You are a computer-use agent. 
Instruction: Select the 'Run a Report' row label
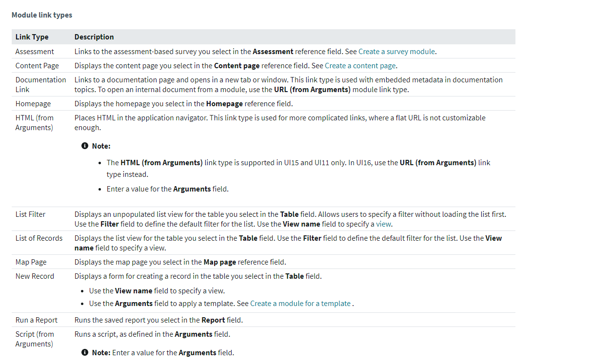pyautogui.click(x=37, y=320)
